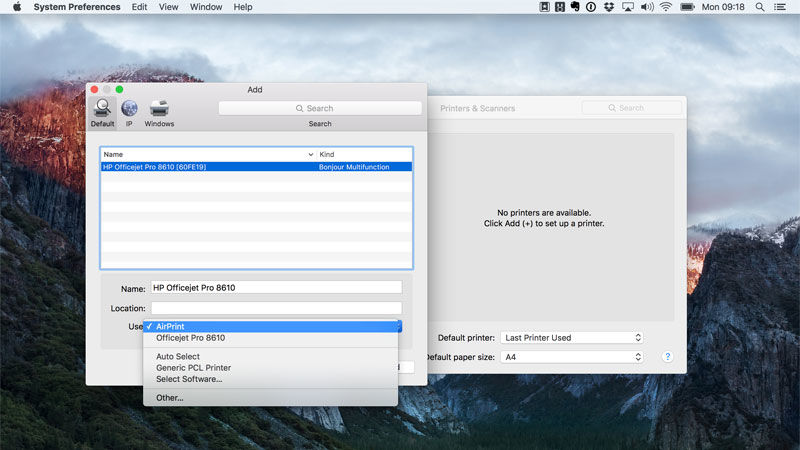800x450 pixels.
Task: Choose AirPrint in the Use dropdown
Action: pyautogui.click(x=271, y=327)
